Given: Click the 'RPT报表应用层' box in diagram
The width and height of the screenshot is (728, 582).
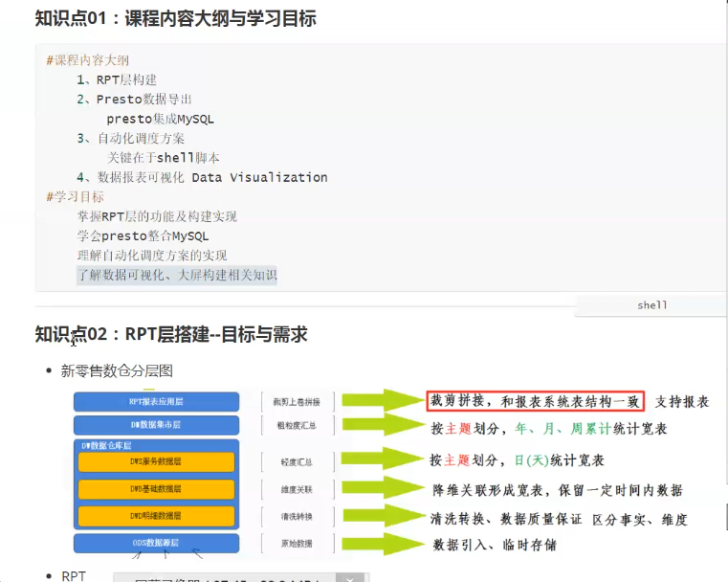Looking at the screenshot, I should 157,402.
